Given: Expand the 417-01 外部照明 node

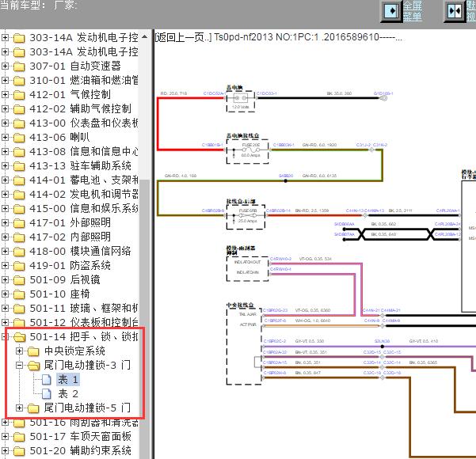Looking at the screenshot, I should pyautogui.click(x=5, y=222).
